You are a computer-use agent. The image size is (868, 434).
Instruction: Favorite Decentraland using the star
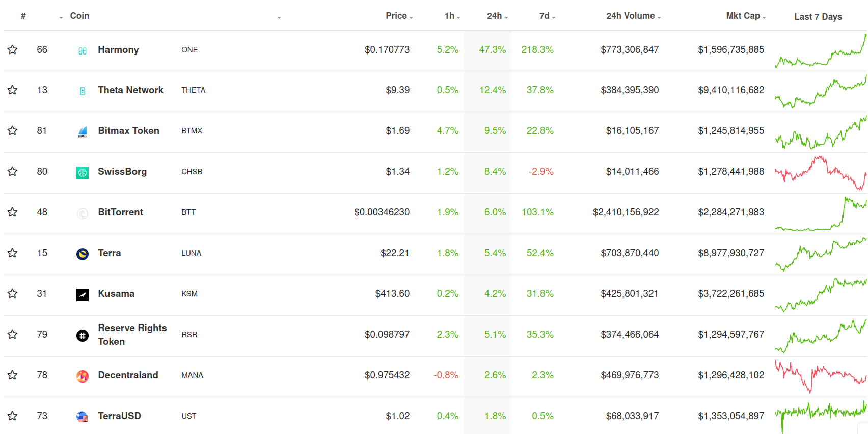(x=13, y=375)
